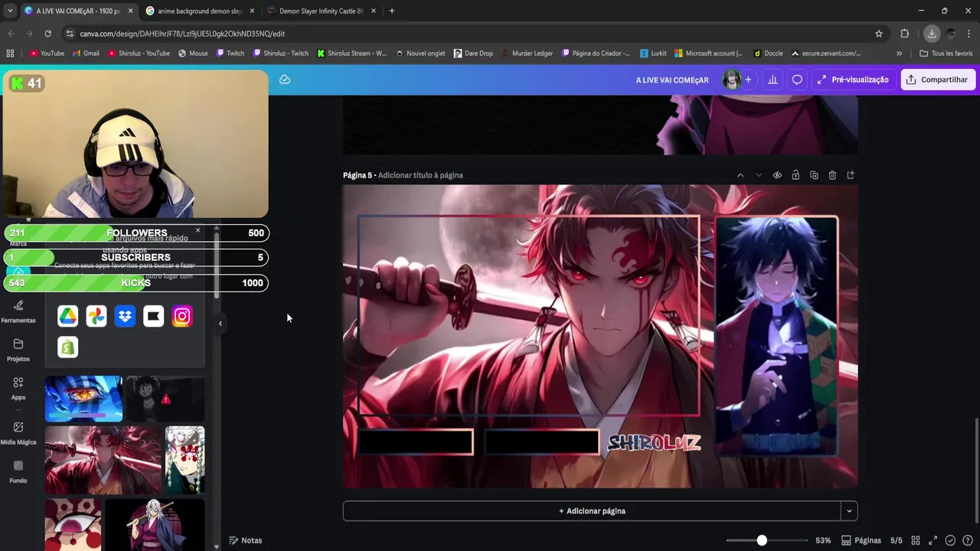Open grid view of pages

[x=916, y=540]
